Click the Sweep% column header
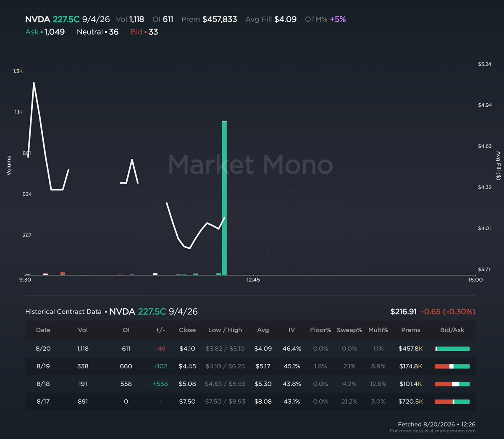 pos(349,330)
